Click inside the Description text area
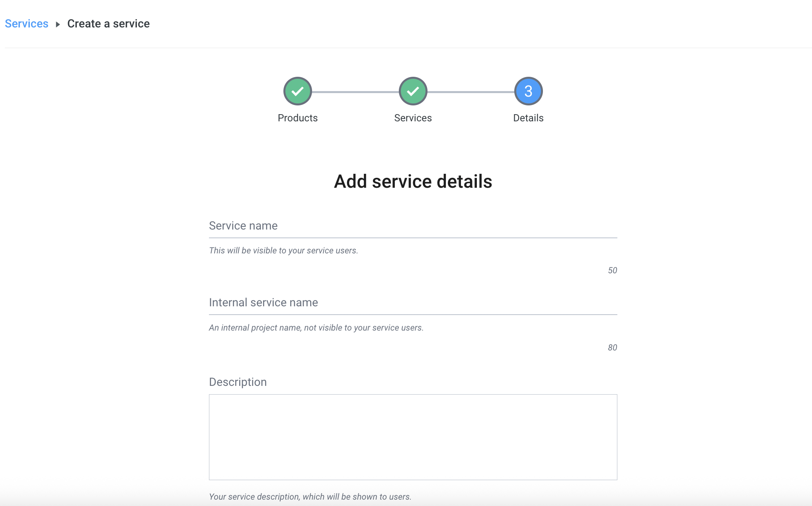Image resolution: width=812 pixels, height=506 pixels. click(x=413, y=437)
